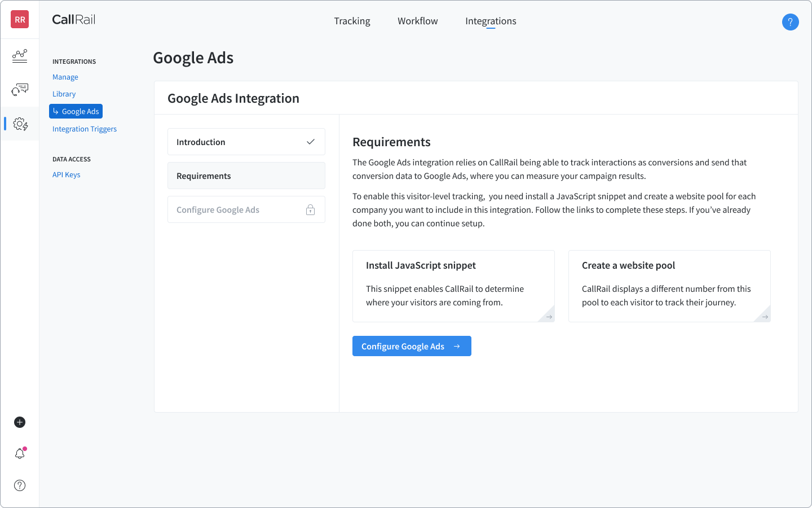
Task: Select the locked Configure Google Ads step
Action: tap(246, 209)
